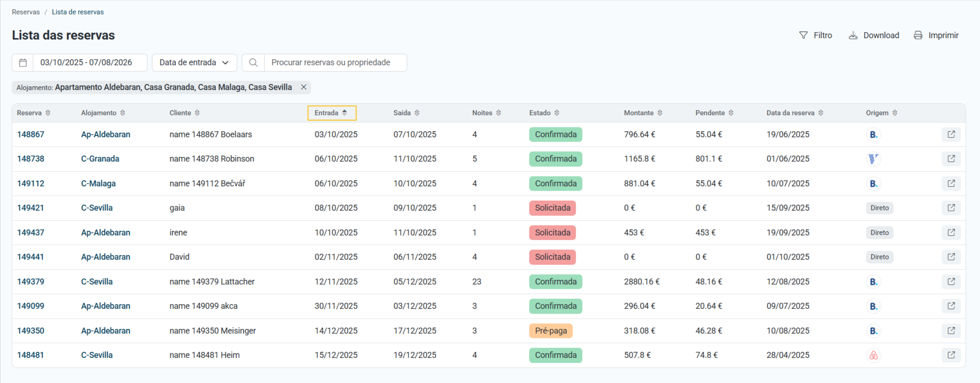Select pending amount 801.1 €

pos(709,159)
